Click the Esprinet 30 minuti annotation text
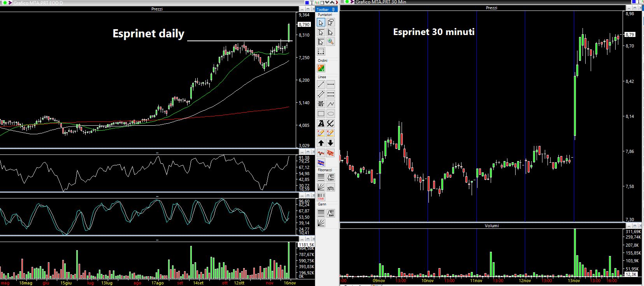This screenshot has width=644, height=286. [x=434, y=32]
